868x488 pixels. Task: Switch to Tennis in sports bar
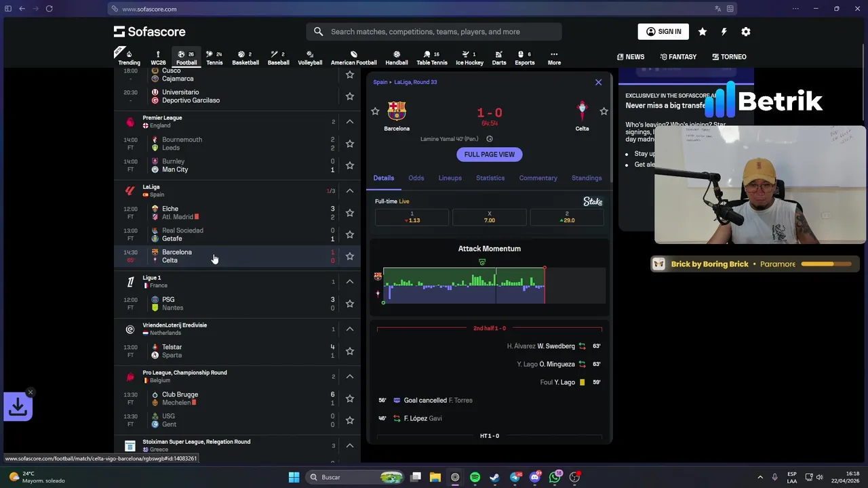(x=214, y=58)
